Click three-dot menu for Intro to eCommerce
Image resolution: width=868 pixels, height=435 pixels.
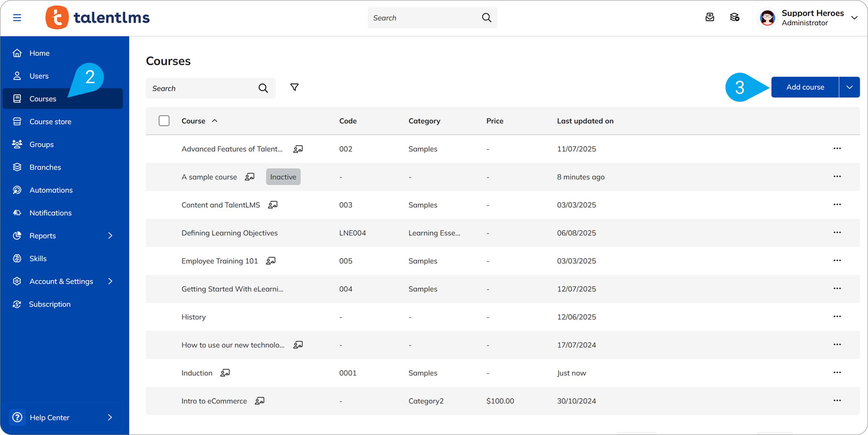pyautogui.click(x=837, y=400)
